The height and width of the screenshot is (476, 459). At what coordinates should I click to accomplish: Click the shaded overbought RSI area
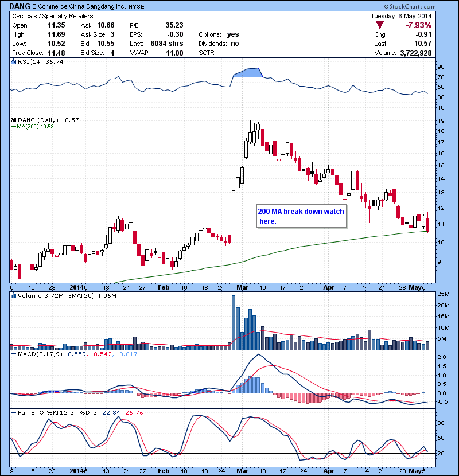[x=248, y=72]
